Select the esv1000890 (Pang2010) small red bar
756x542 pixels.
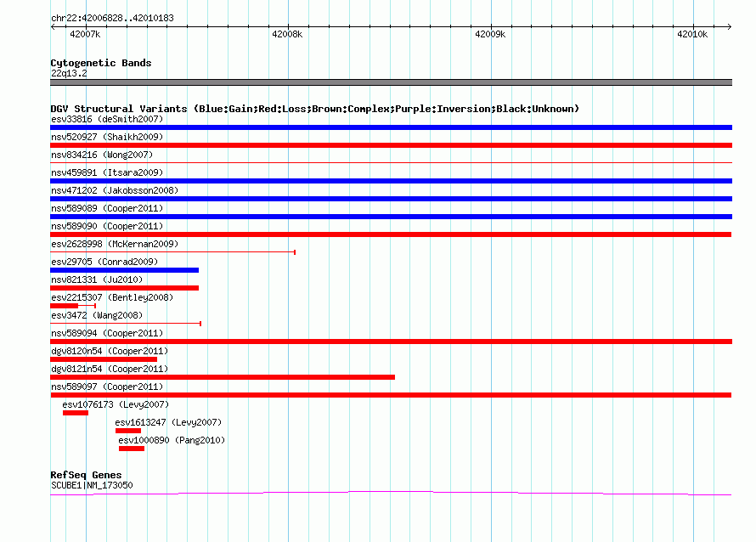tap(132, 449)
